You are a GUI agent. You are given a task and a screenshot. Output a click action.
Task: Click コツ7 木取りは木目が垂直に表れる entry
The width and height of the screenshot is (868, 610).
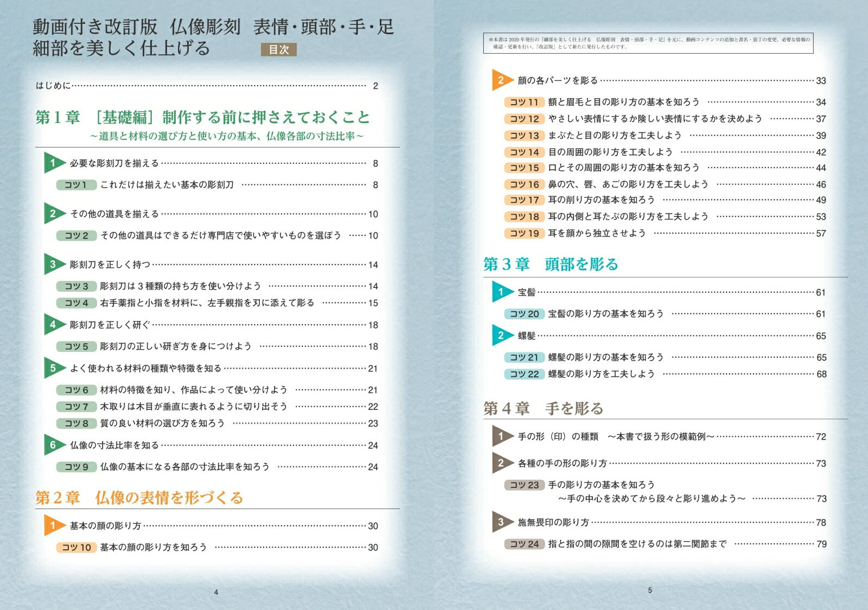217,407
